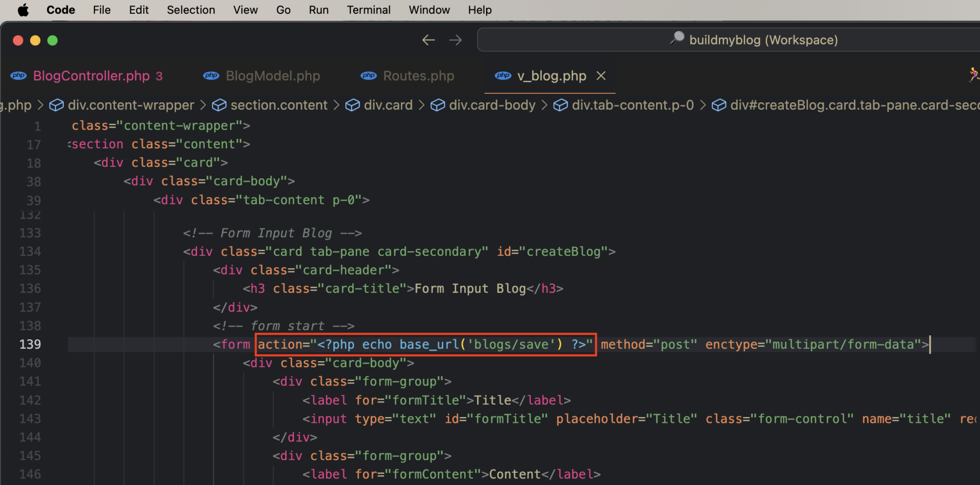
Task: Click the search magnifier icon in command center
Action: [677, 38]
